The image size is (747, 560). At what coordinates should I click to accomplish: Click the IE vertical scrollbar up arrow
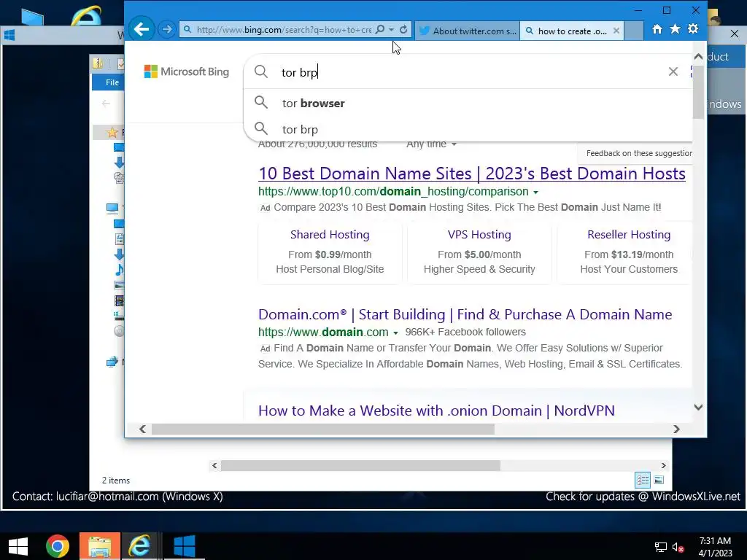pyautogui.click(x=698, y=57)
